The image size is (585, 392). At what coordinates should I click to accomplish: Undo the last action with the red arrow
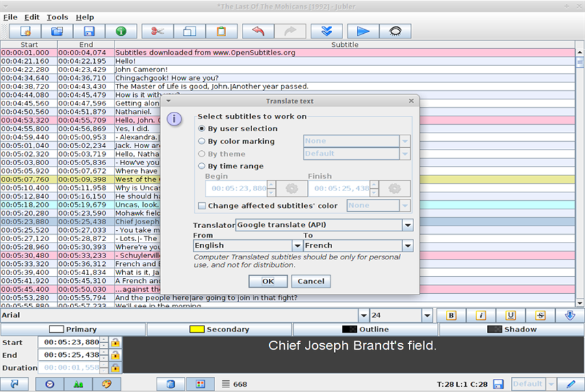coord(258,31)
